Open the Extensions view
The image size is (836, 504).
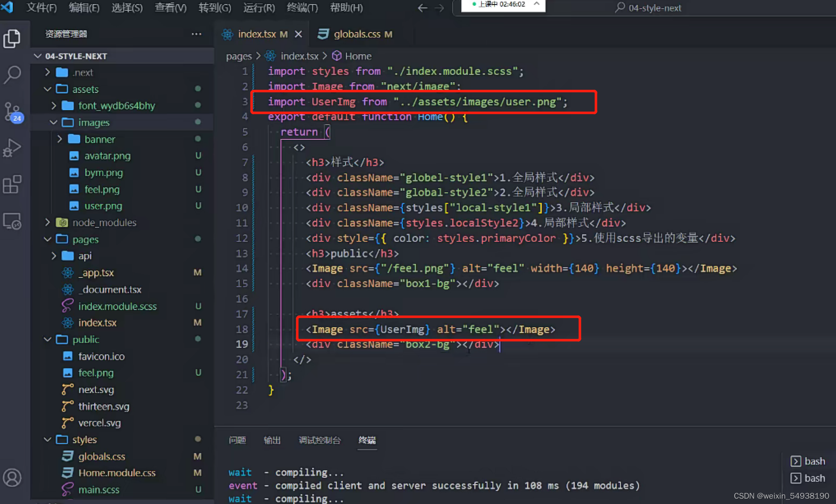pos(12,185)
